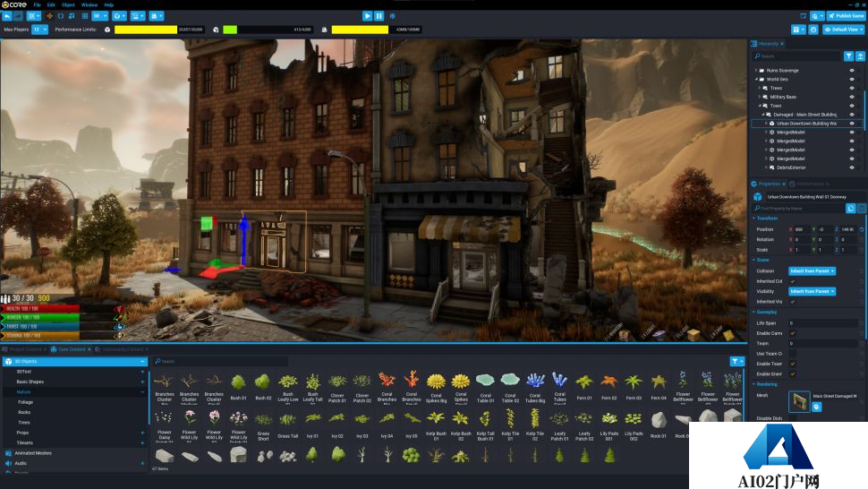Open the Object menu
This screenshot has height=489, width=868.
[68, 4]
